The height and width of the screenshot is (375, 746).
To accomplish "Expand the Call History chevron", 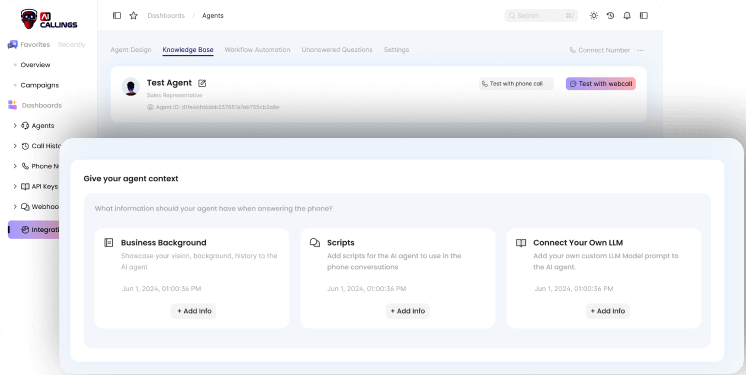I will (x=15, y=146).
